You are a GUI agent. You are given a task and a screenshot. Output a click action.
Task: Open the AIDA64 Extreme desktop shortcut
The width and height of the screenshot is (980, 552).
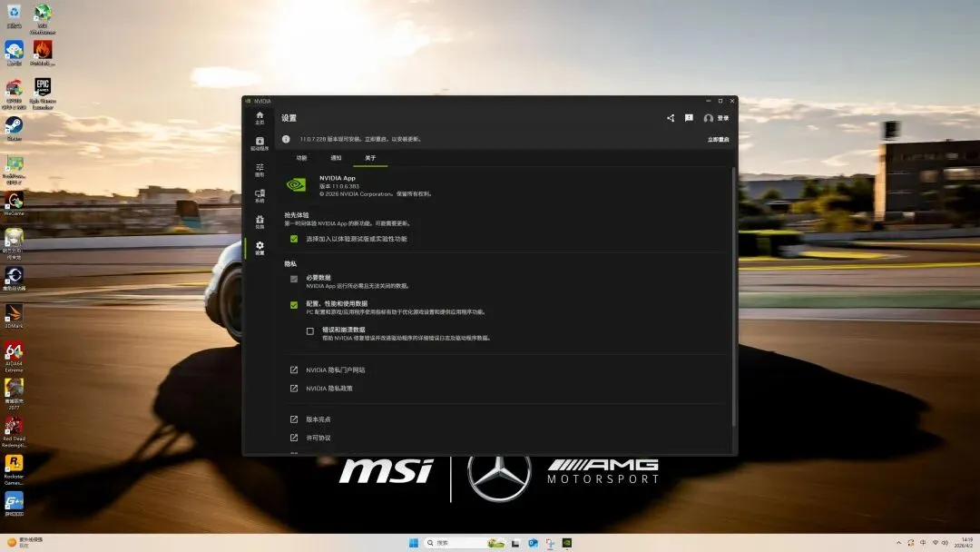click(x=14, y=357)
